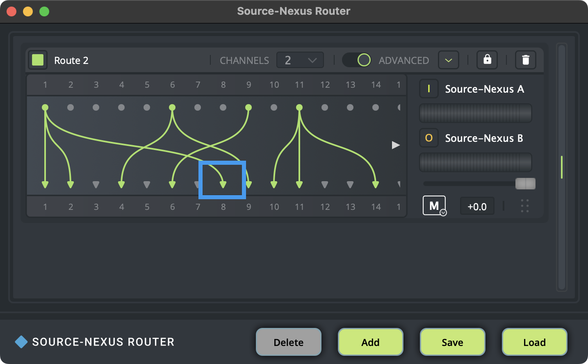Click the M mode button
Screen dimensions: 588x364
point(433,205)
